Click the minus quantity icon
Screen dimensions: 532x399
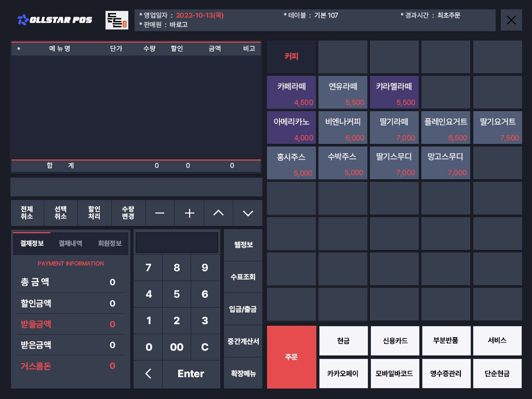pyautogui.click(x=160, y=213)
